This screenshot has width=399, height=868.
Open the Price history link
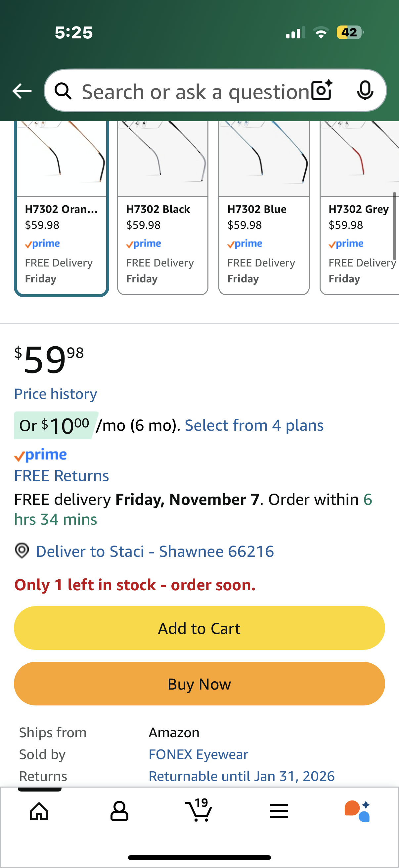tap(56, 394)
